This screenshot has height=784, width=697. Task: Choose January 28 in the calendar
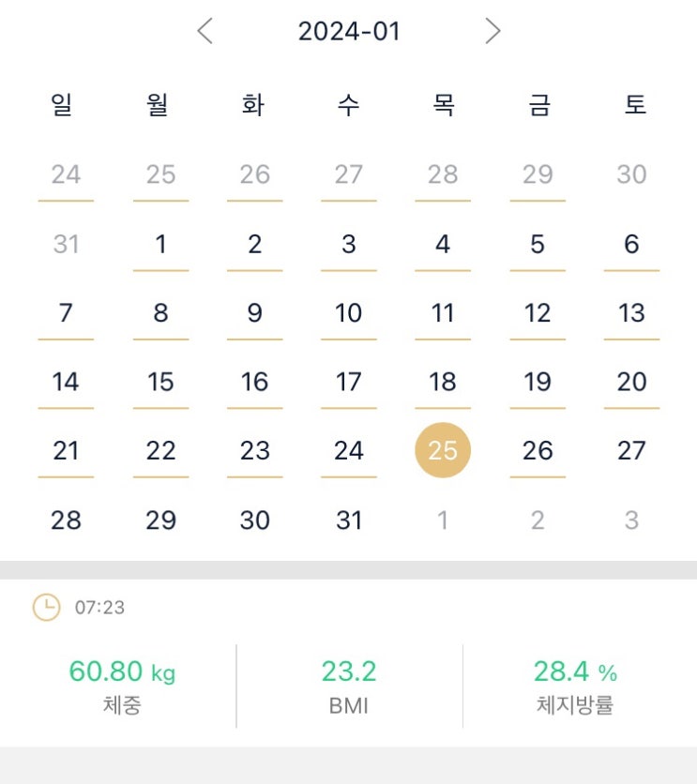(66, 520)
